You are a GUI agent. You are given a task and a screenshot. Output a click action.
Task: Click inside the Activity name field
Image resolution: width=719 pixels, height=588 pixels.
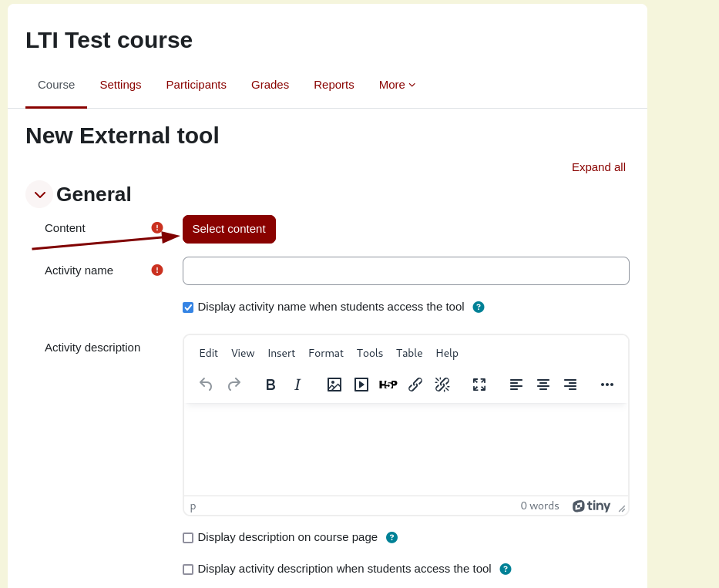tap(405, 270)
